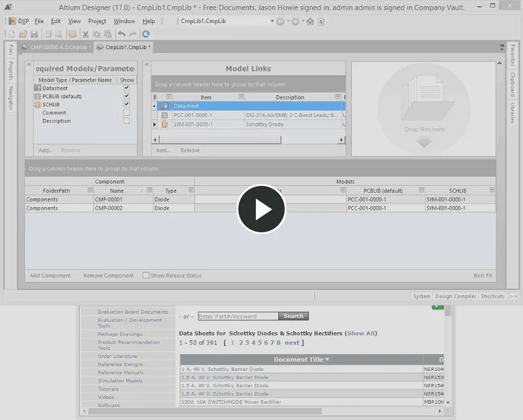Expand the SYM-001-0000-1 row arrow
Image resolution: width=523 pixels, height=420 pixels.
pyautogui.click(x=154, y=124)
